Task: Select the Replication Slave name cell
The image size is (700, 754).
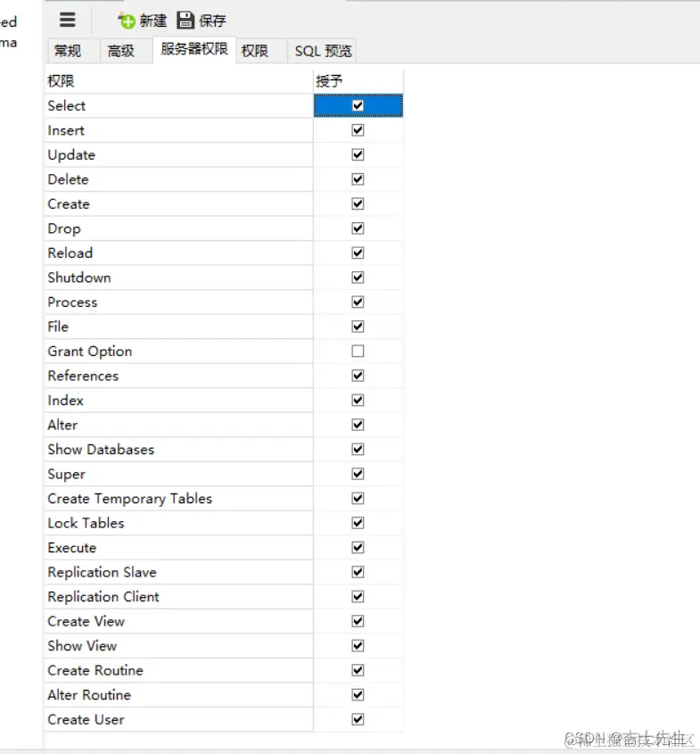Action: [178, 572]
